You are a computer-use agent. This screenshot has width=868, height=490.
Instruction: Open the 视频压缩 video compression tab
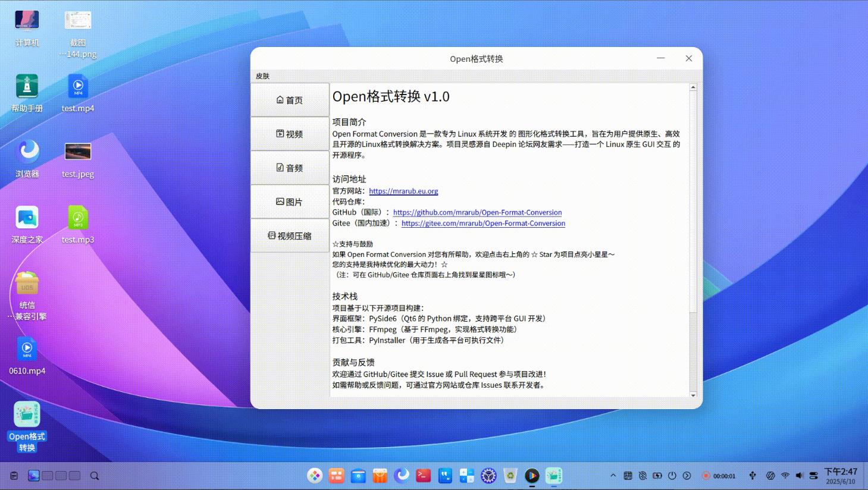click(290, 235)
